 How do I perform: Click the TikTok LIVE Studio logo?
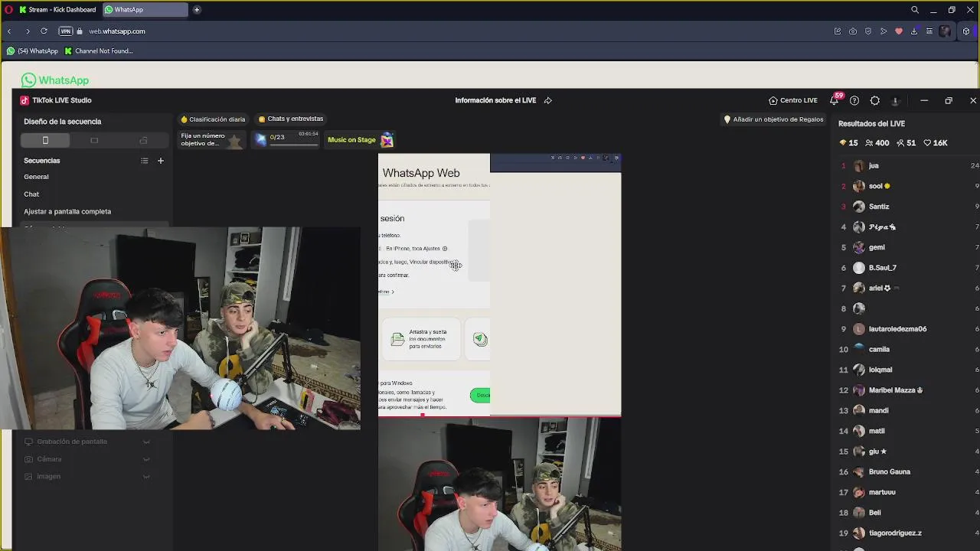pyautogui.click(x=24, y=100)
